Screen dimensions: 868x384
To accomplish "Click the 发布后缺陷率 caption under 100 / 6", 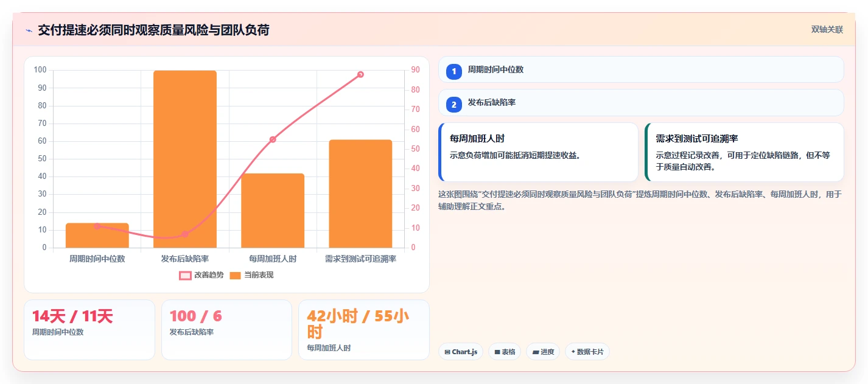I will [192, 332].
